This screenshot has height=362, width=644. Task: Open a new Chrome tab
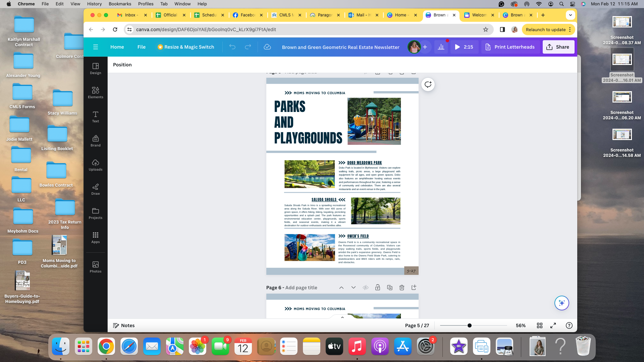(543, 15)
